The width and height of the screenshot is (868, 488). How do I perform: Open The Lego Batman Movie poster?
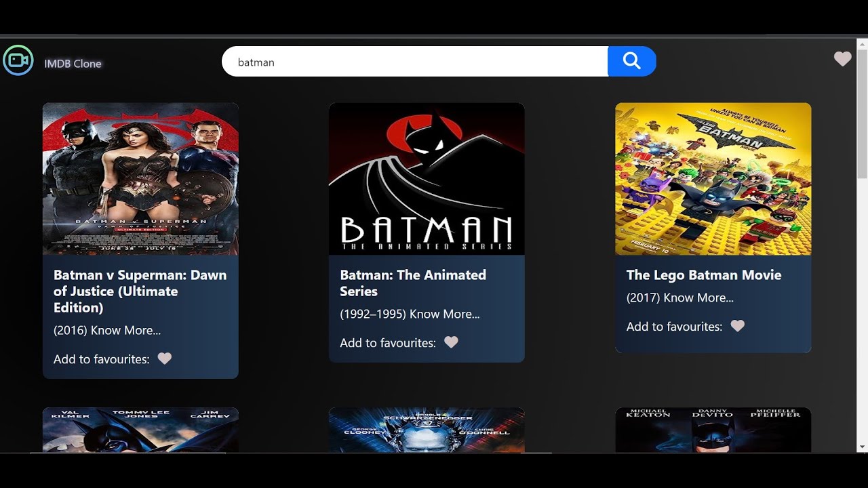click(713, 179)
